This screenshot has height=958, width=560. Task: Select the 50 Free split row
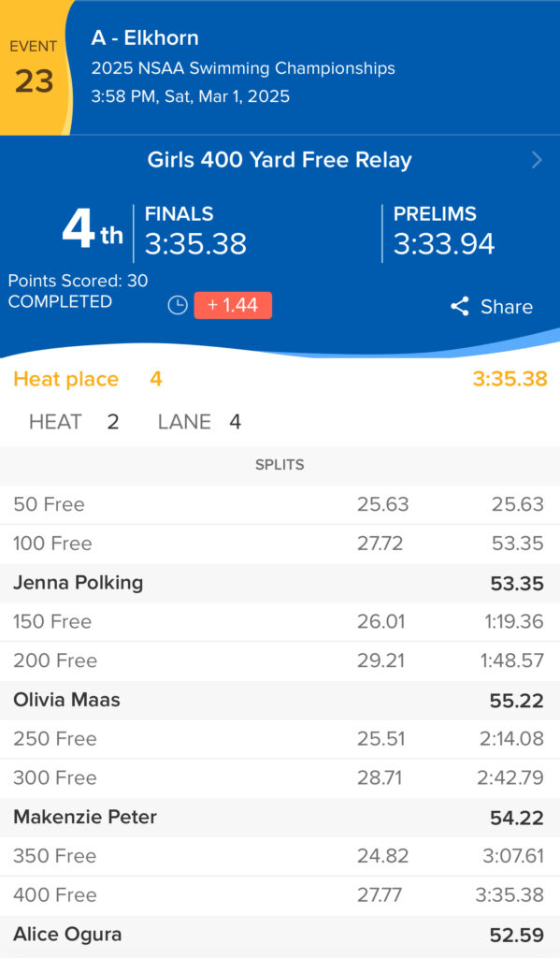(280, 504)
